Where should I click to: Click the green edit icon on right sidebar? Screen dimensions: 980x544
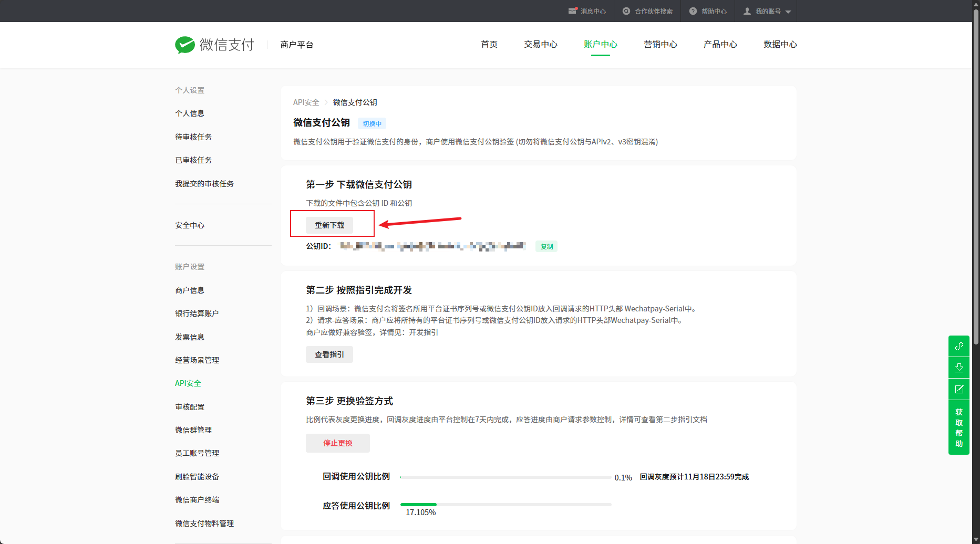pos(959,389)
